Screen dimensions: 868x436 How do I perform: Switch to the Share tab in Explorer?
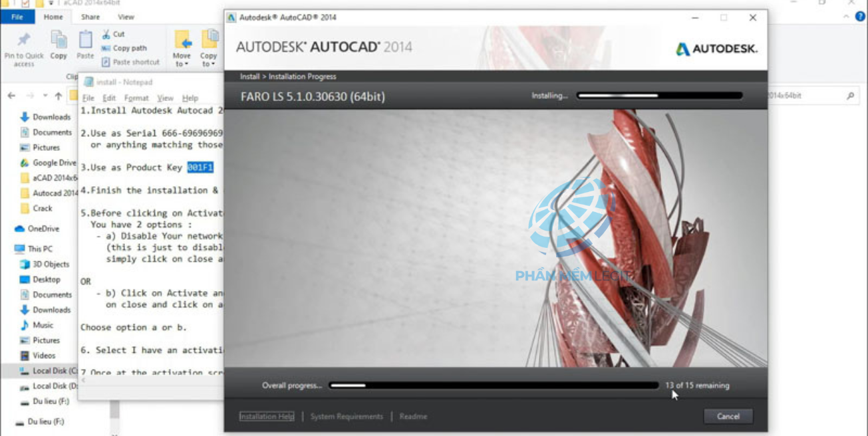tap(90, 17)
